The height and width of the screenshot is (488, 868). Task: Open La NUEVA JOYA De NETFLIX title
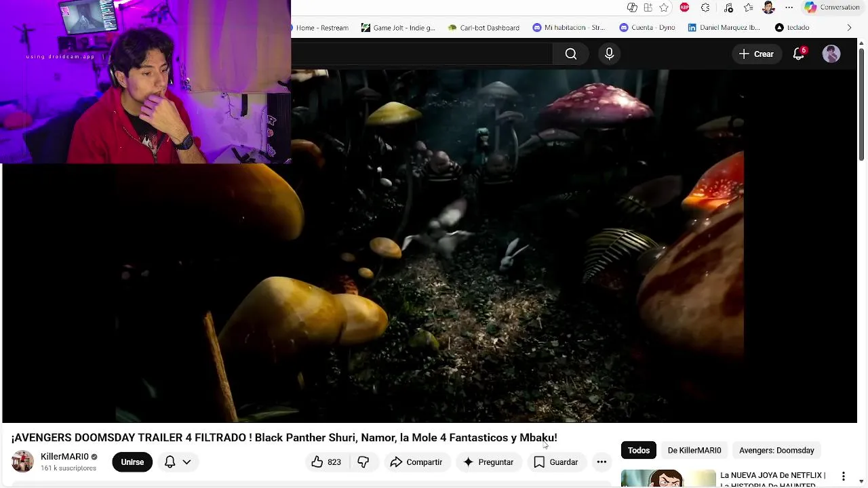click(x=773, y=480)
